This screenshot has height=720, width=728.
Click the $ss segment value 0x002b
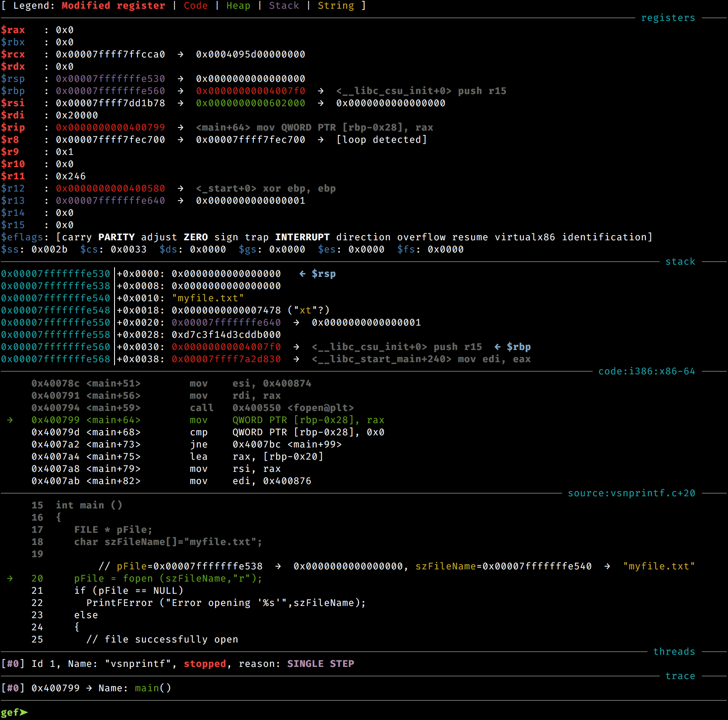coord(49,249)
